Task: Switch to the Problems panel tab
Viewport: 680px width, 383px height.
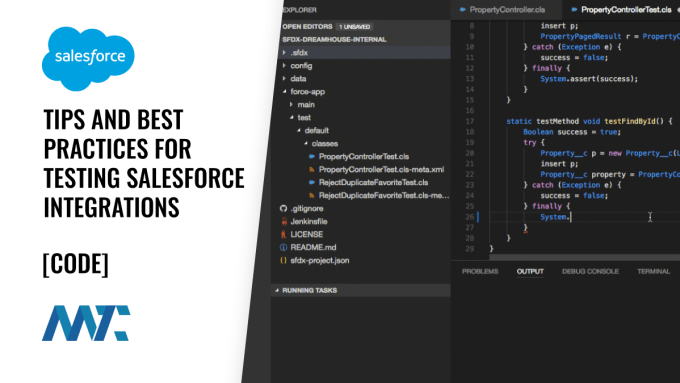Action: [x=480, y=272]
